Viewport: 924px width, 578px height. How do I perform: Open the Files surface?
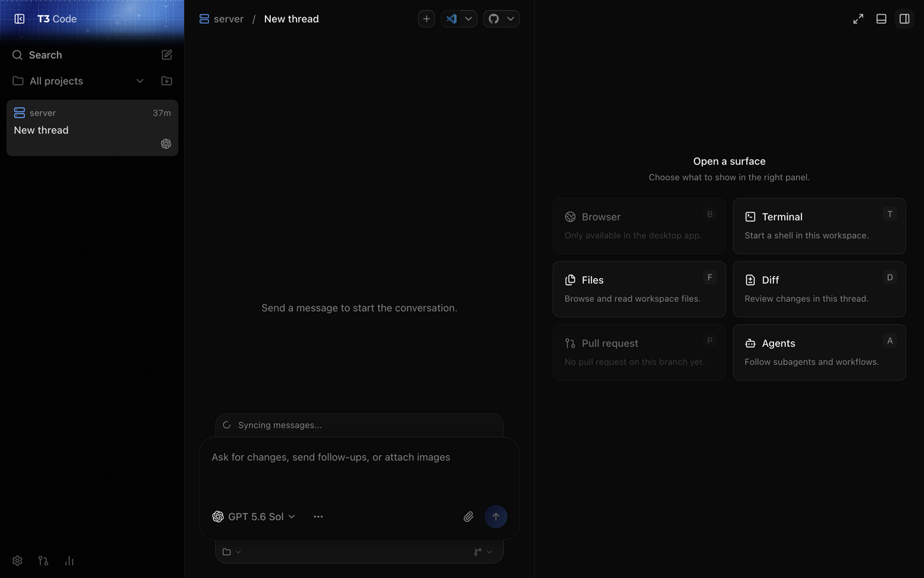coord(639,289)
